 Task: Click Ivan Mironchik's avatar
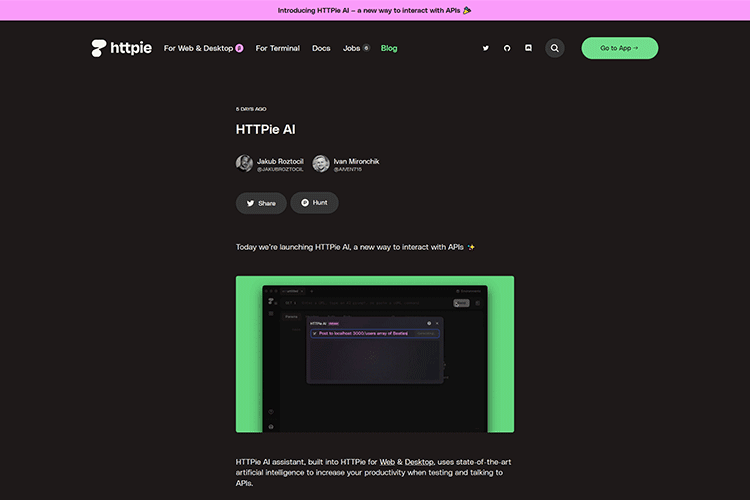point(320,163)
